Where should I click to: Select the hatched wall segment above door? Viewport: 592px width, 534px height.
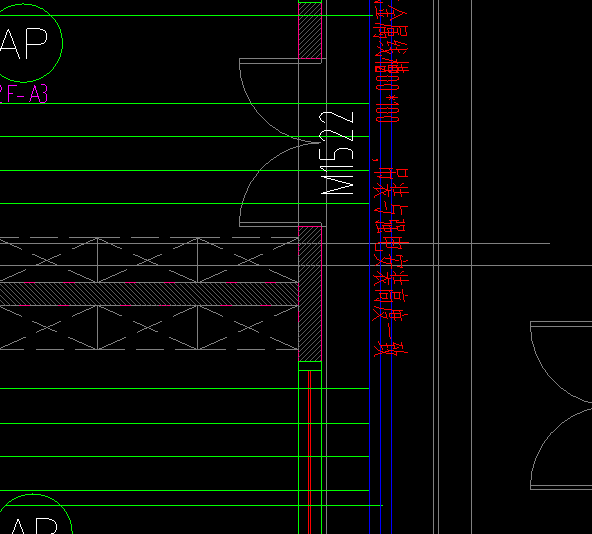310,30
